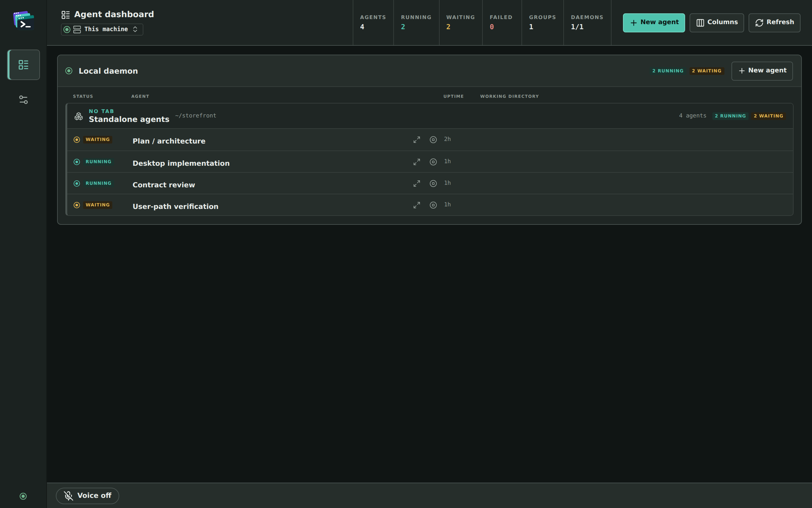Viewport: 812px width, 508px height.
Task: Click the WAITING badge on Plan / architecture
Action: (98, 139)
